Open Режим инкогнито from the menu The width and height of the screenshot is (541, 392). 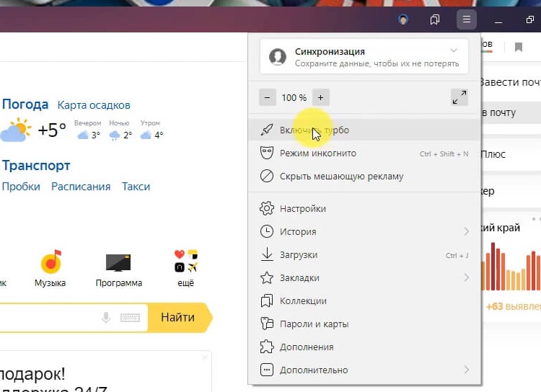coord(364,153)
